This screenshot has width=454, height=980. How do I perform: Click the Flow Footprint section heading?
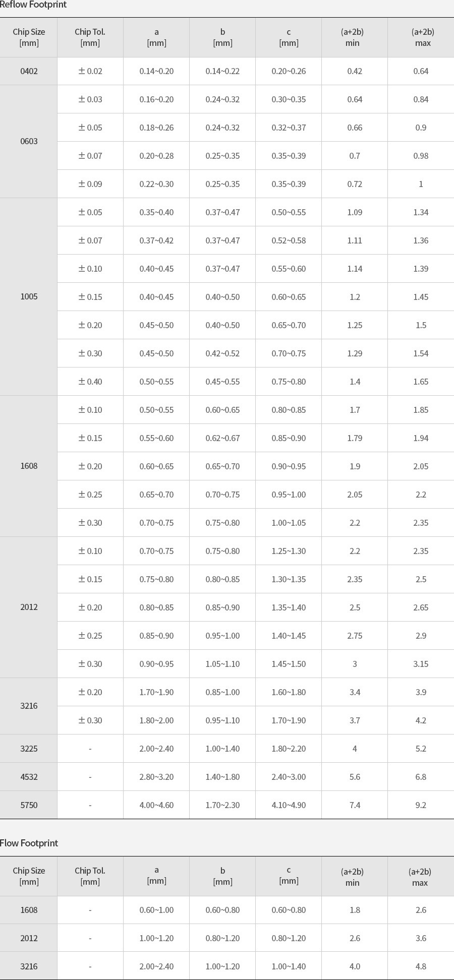pyautogui.click(x=29, y=843)
